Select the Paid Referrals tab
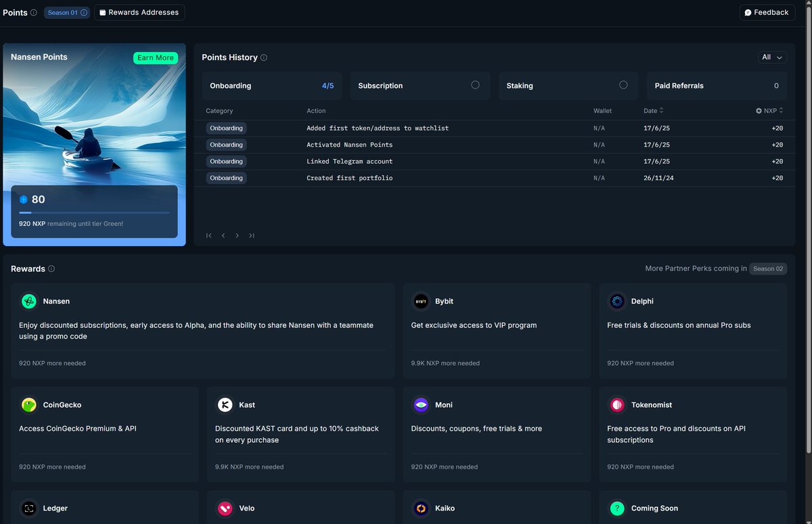Image resolution: width=812 pixels, height=524 pixels. (x=717, y=86)
